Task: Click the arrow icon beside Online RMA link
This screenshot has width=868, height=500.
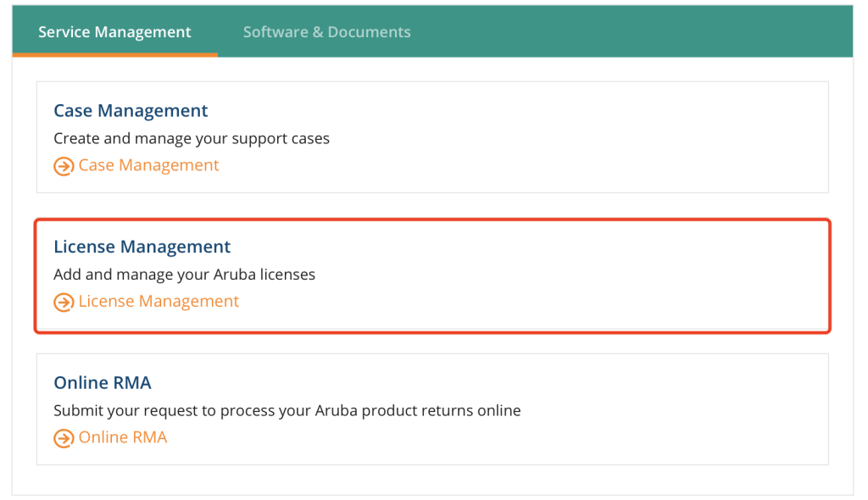Action: click(64, 438)
